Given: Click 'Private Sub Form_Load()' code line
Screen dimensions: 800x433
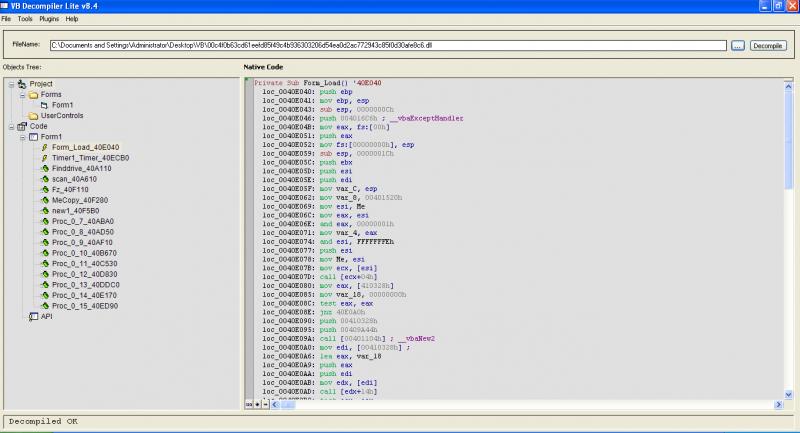Looking at the screenshot, I should (x=317, y=83).
